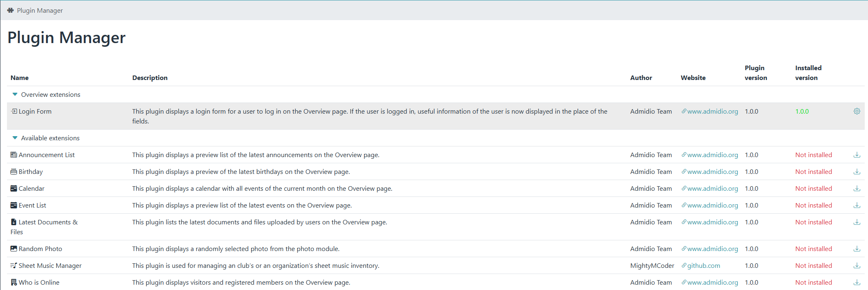Open settings gear for Login Form plugin
The image size is (868, 290).
click(x=857, y=111)
